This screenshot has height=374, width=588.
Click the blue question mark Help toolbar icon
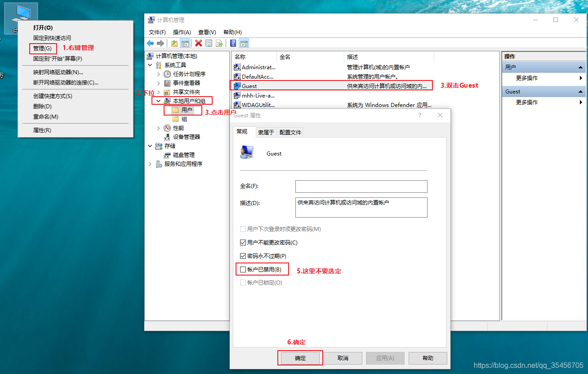(x=233, y=43)
